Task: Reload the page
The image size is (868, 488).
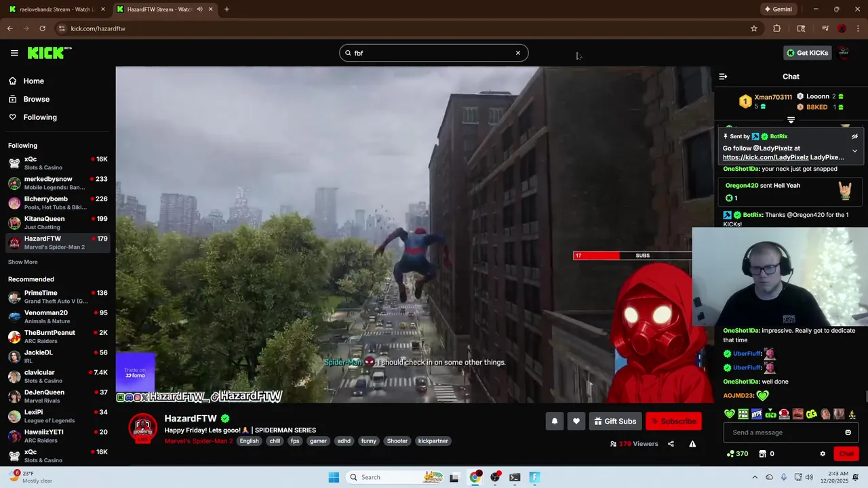Action: 42,28
